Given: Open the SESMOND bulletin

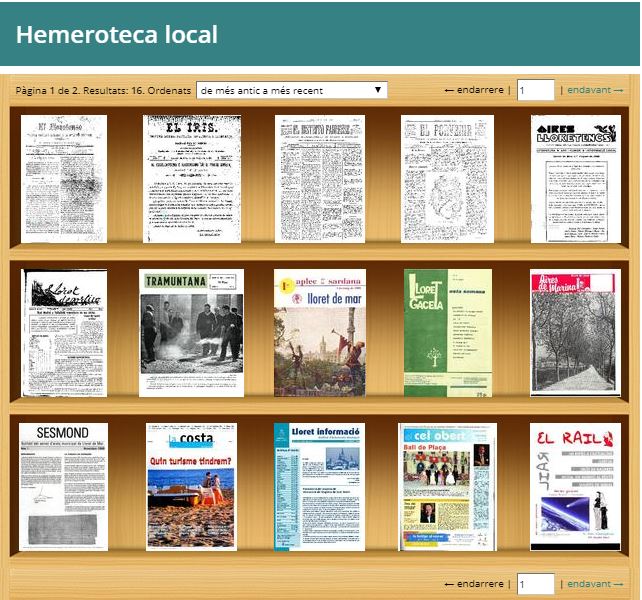Looking at the screenshot, I should click(64, 486).
